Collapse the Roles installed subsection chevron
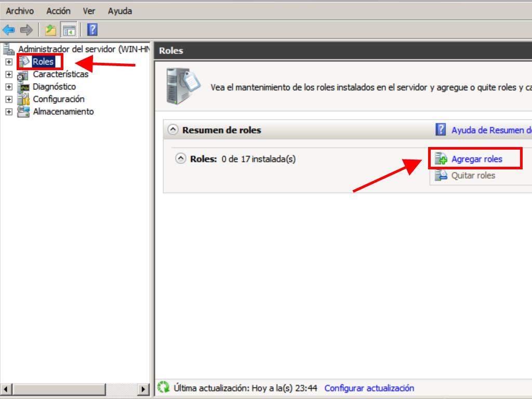The width and height of the screenshot is (532, 399). (181, 159)
